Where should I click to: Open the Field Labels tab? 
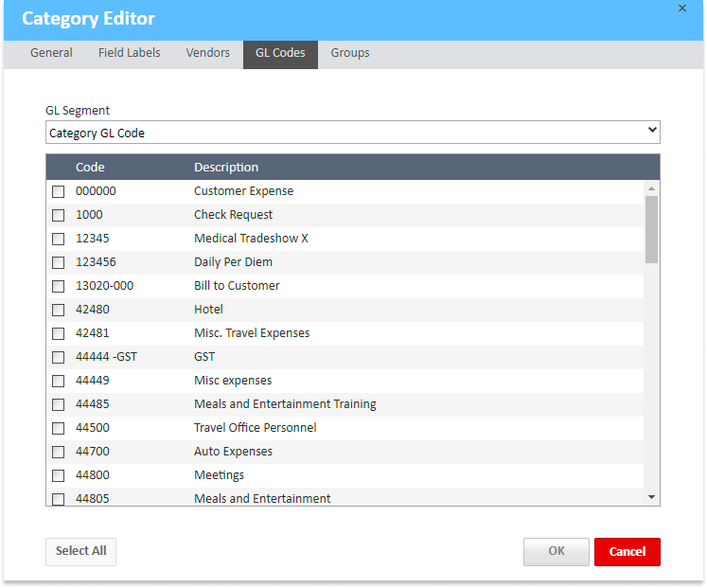point(129,53)
